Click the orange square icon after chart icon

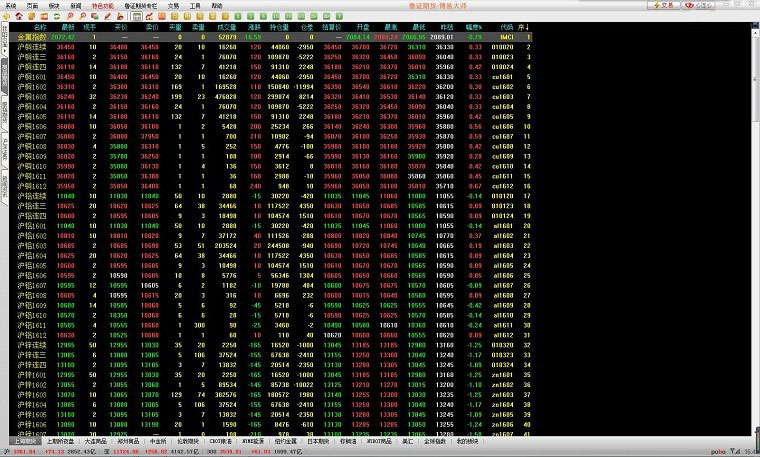[x=162, y=16]
